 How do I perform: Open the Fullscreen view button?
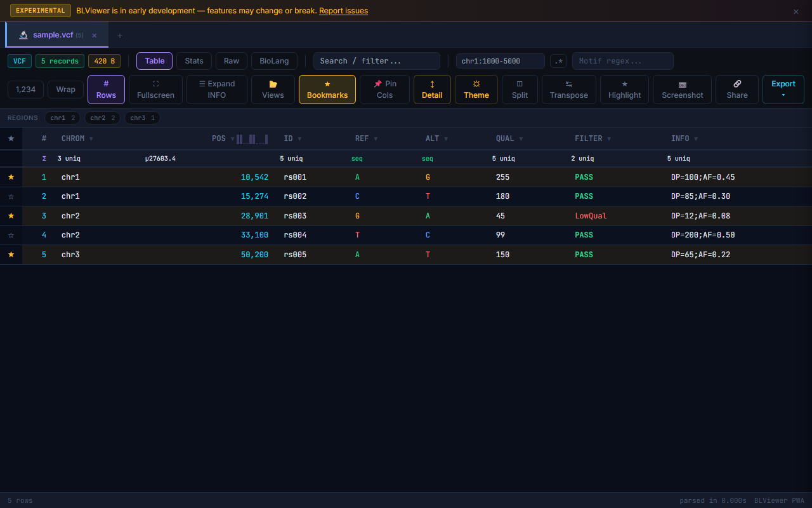coord(155,90)
